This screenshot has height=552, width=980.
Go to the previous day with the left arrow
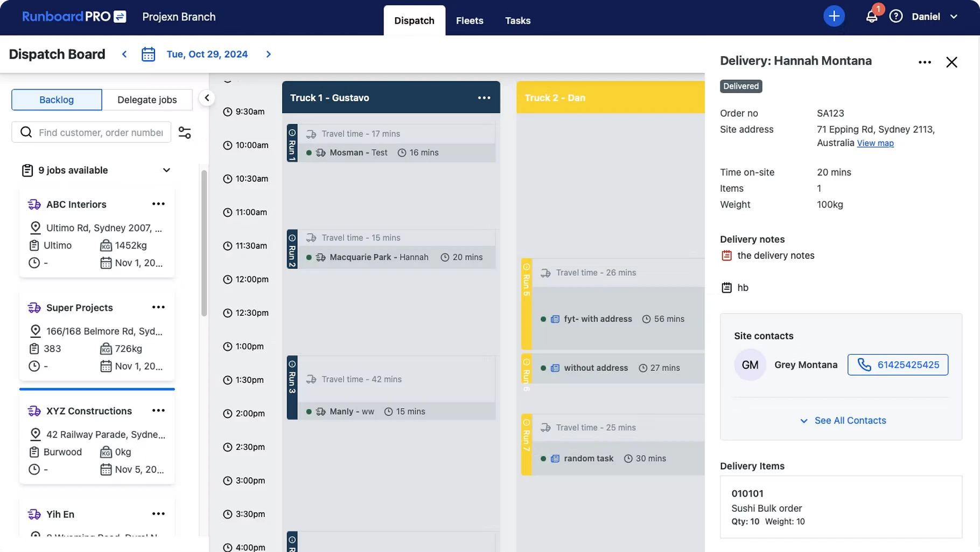[124, 54]
